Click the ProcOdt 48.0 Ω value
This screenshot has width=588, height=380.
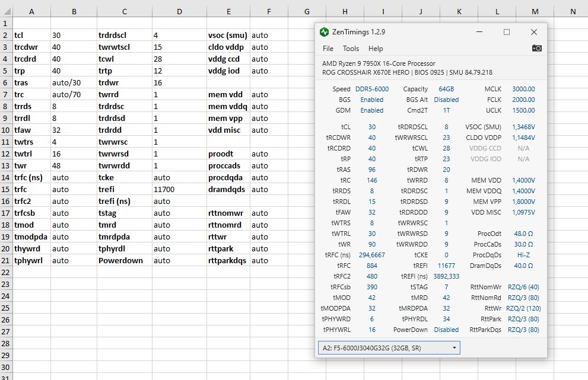click(x=523, y=234)
